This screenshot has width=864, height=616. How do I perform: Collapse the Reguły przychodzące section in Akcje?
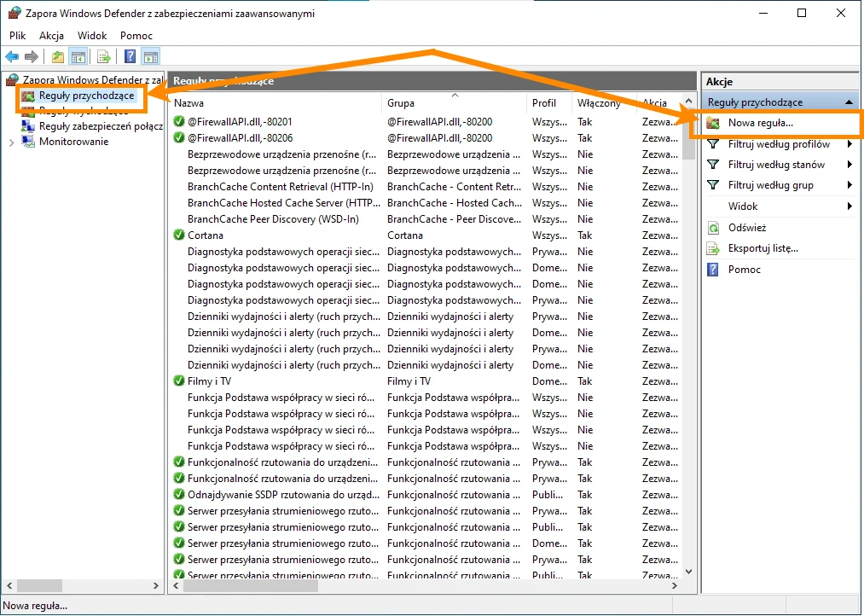[849, 102]
